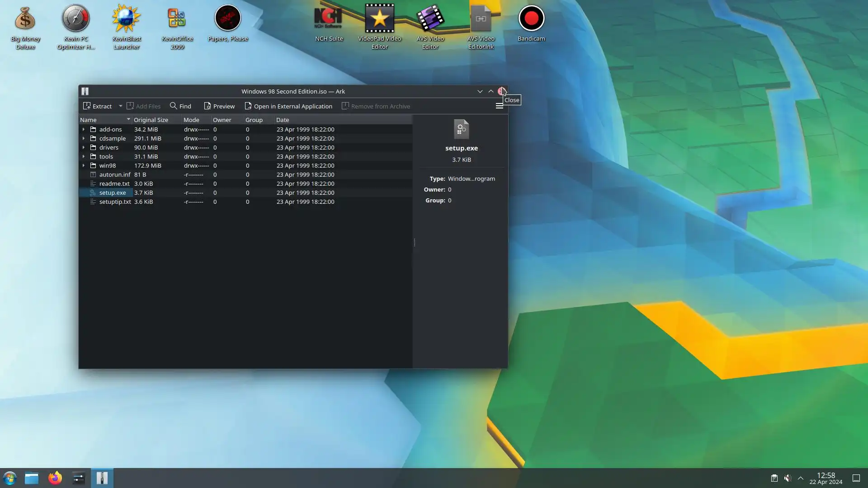Expand the win98 folder

pyautogui.click(x=84, y=165)
